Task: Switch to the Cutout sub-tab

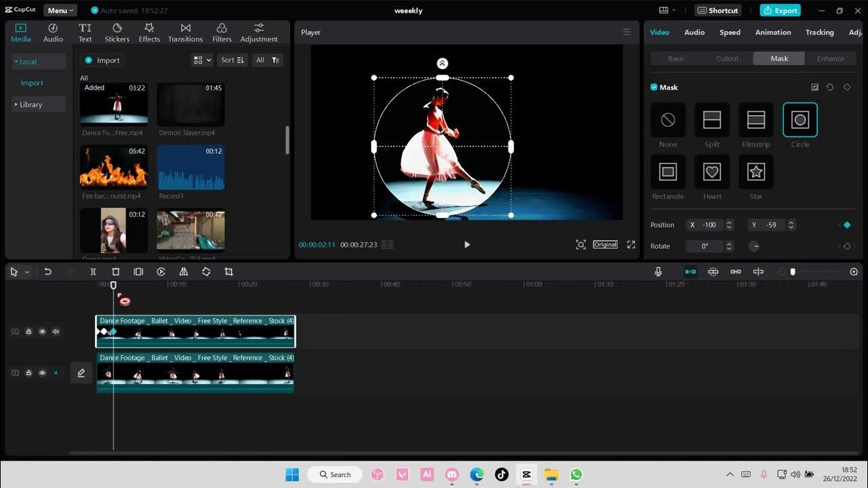Action: point(728,58)
